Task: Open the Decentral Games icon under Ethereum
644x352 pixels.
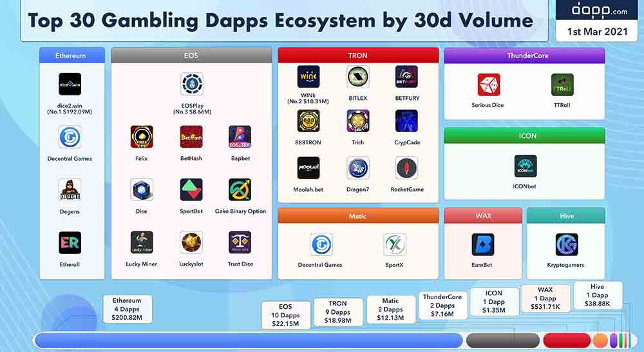Action: (70, 137)
